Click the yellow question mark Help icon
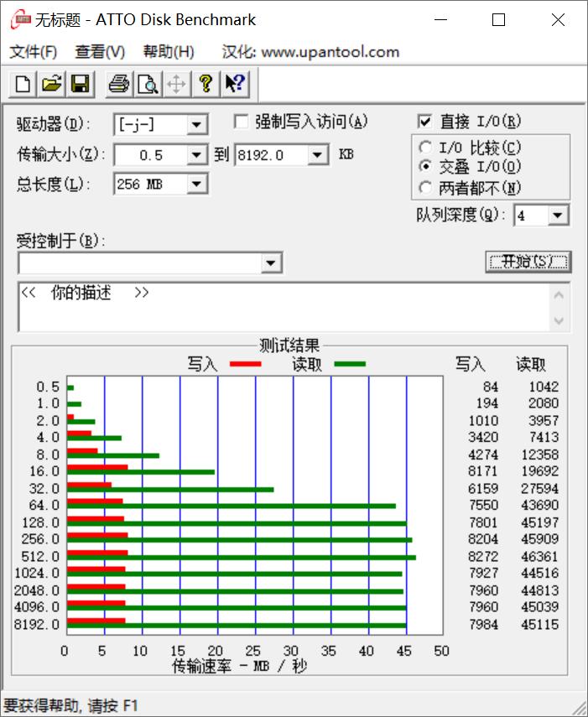The height and width of the screenshot is (717, 588). coord(206,84)
